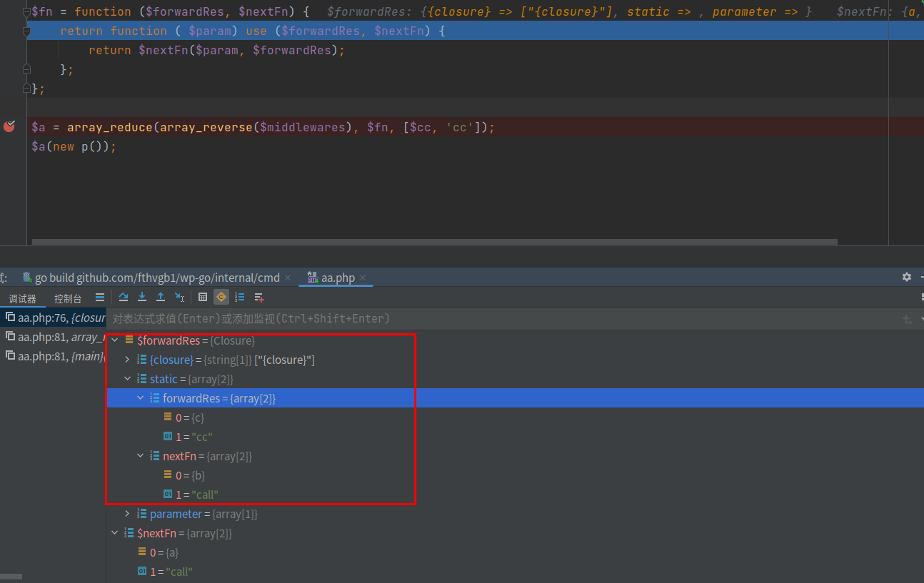Click the add watch list icon with red plus
Screen dimensions: 924x583
pos(258,298)
